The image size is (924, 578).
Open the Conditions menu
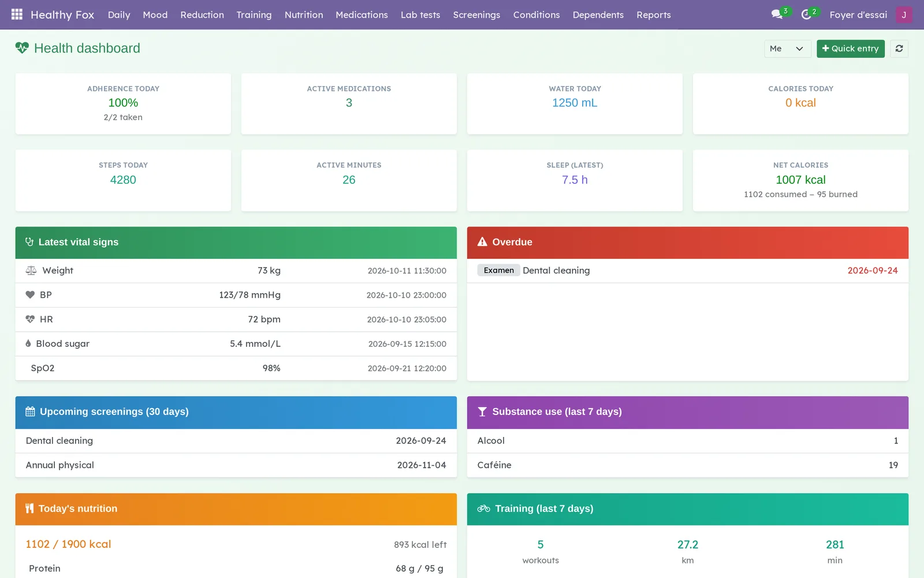pos(536,14)
